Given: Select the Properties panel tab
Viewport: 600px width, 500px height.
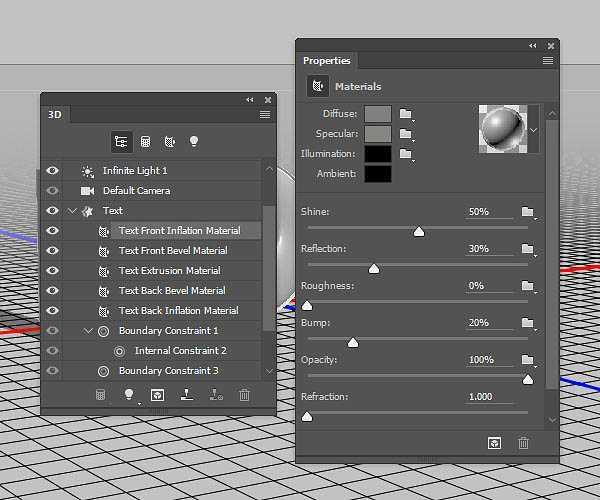Looking at the screenshot, I should pyautogui.click(x=326, y=60).
